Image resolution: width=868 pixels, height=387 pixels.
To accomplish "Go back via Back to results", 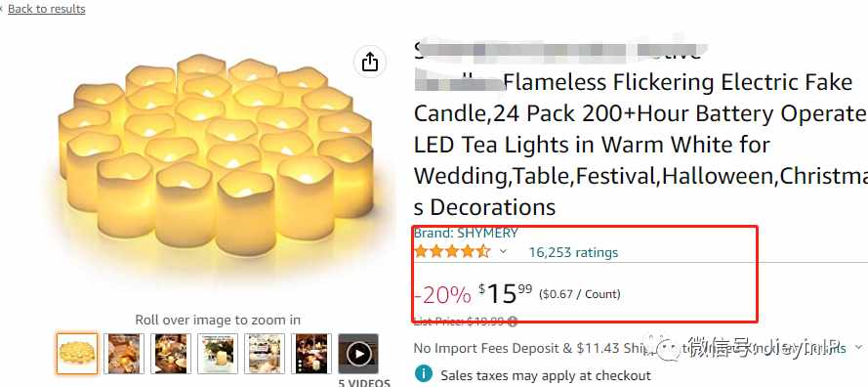I will coord(47,9).
